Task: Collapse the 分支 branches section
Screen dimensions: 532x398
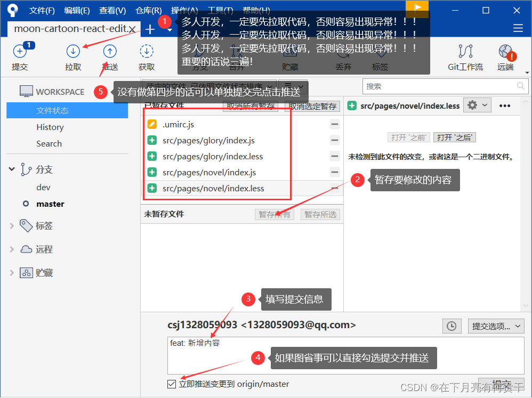Action: (12, 169)
